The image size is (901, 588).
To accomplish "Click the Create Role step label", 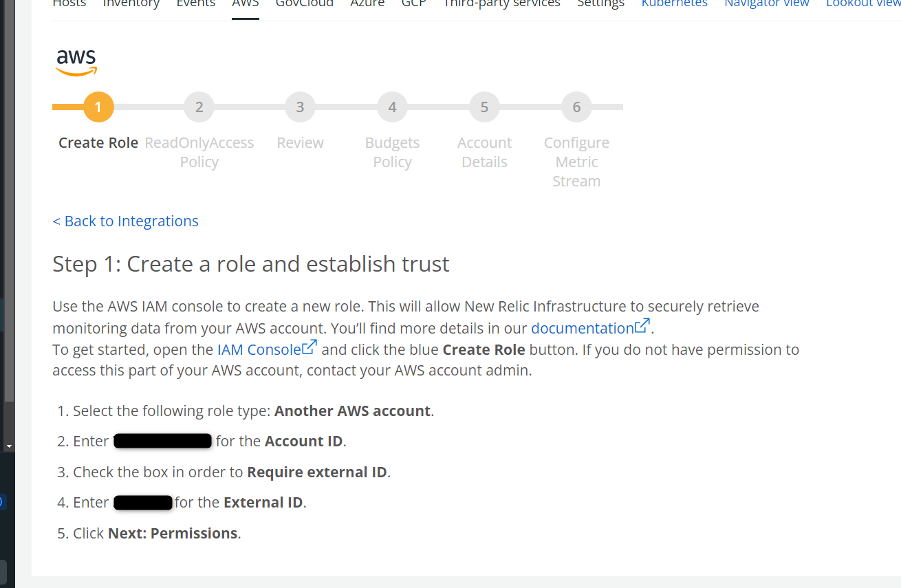I will coord(98,143).
